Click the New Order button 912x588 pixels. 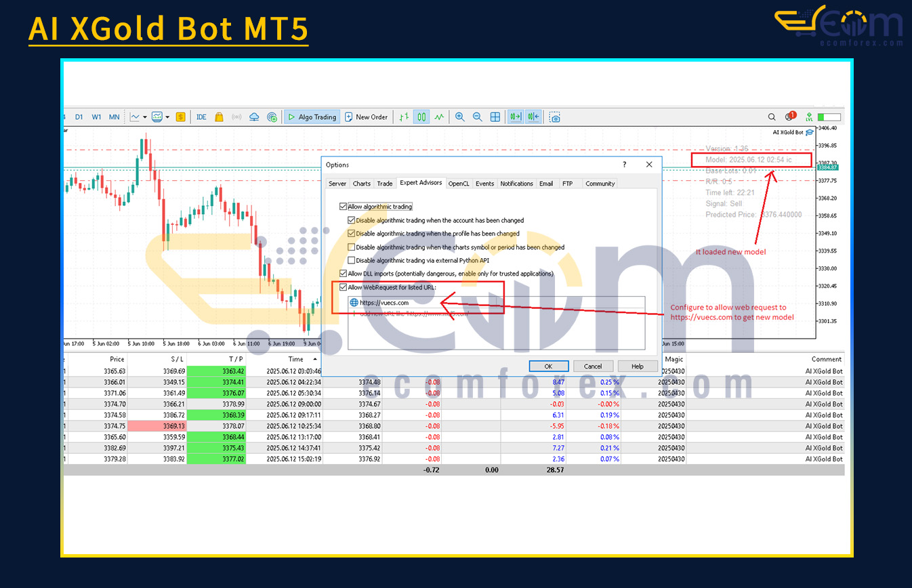(x=367, y=117)
